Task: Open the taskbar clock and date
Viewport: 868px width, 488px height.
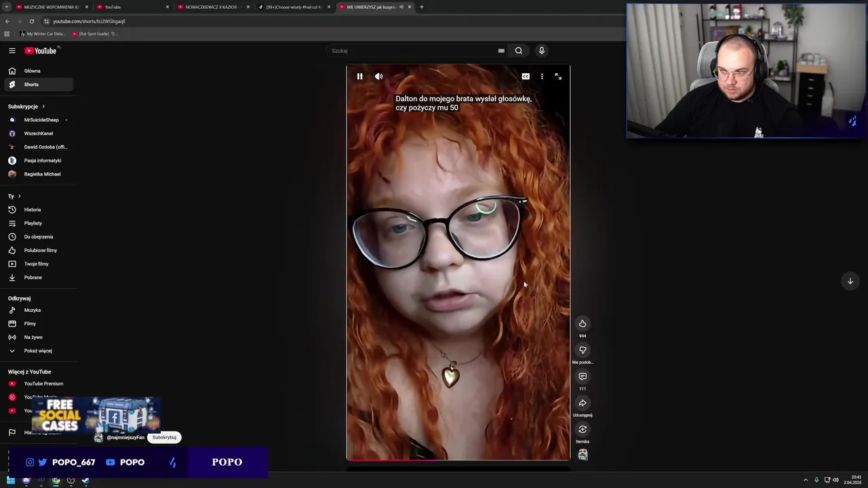Action: (x=852, y=480)
